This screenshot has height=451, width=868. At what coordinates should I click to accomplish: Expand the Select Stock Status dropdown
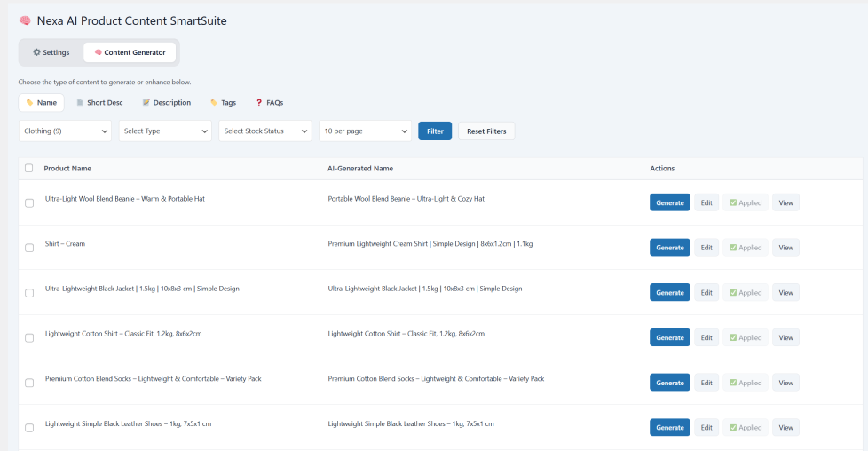click(265, 131)
